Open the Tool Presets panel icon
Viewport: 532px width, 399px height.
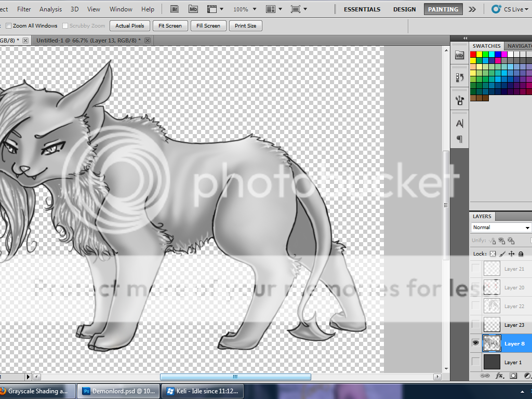(x=459, y=100)
